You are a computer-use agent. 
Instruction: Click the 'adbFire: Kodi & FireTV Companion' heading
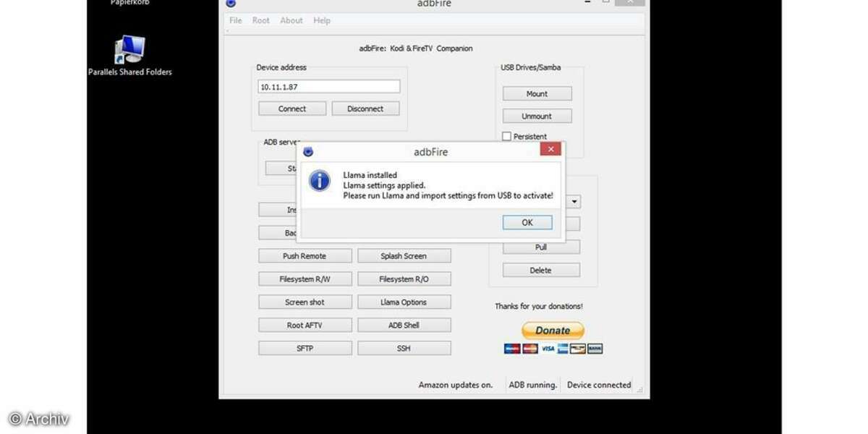(416, 48)
